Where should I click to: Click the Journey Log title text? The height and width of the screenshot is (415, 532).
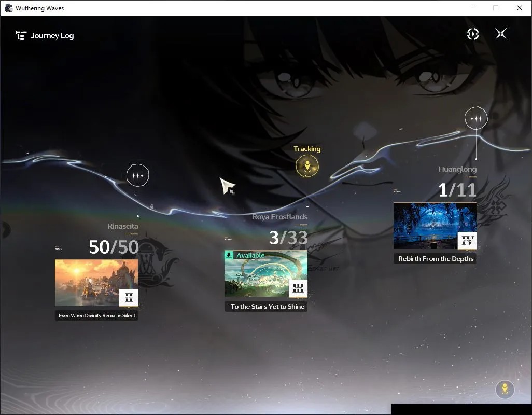click(52, 36)
